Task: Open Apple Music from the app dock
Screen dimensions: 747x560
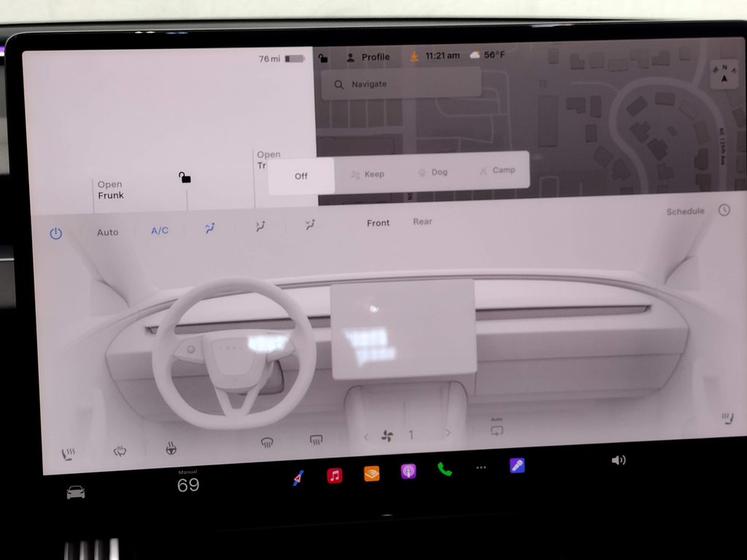Action: (x=333, y=472)
